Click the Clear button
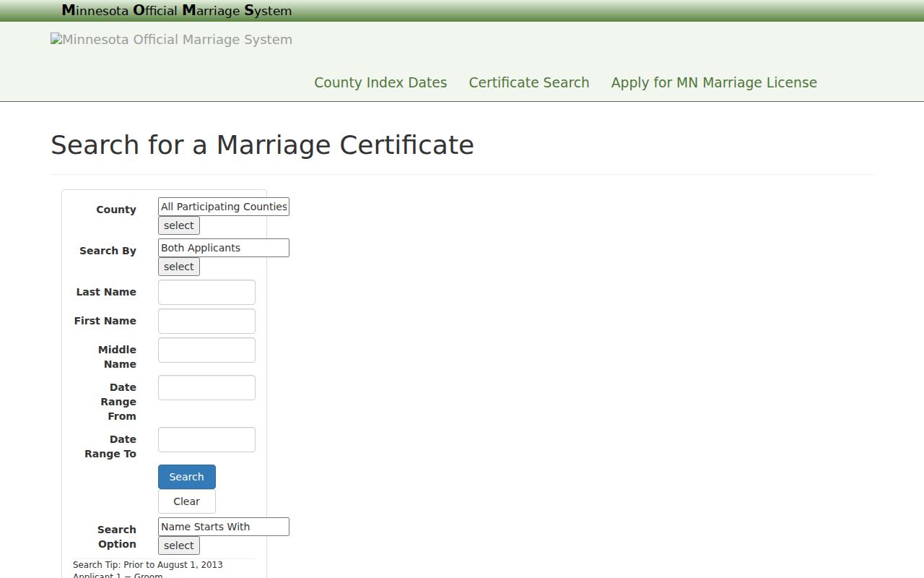This screenshot has height=578, width=924. 187,501
